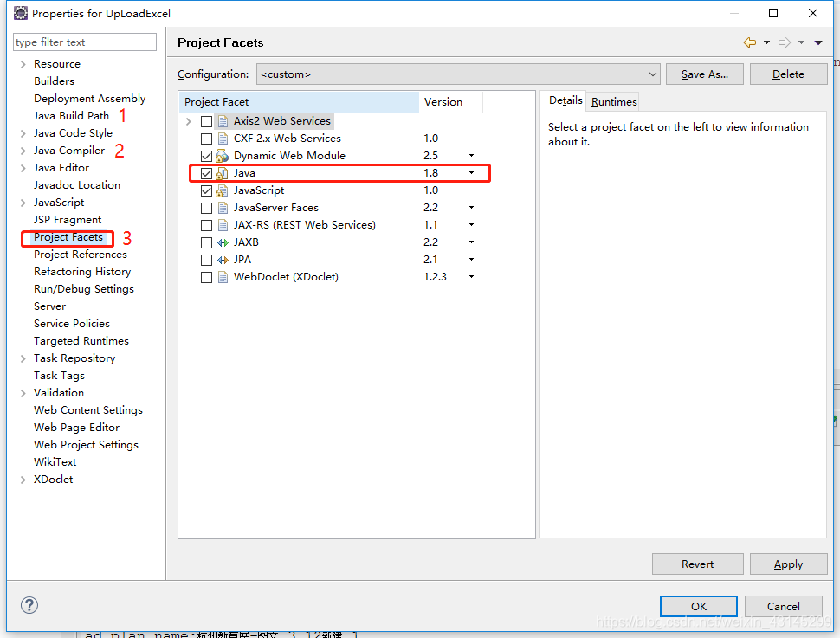Screen dimensions: 840x638
Task: Disable the Dynamic Web Module checkbox
Action: coord(206,155)
